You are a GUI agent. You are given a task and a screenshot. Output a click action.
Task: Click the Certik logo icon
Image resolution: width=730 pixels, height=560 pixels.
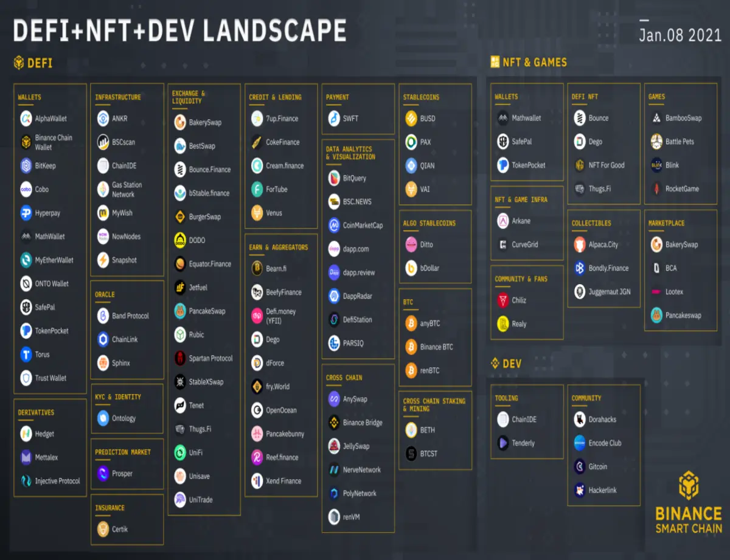point(103,530)
